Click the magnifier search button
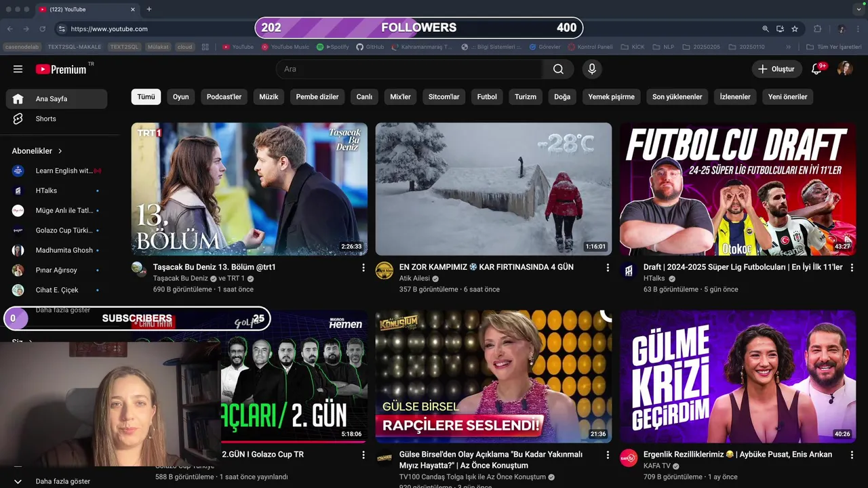The width and height of the screenshot is (868, 488). [x=558, y=69]
